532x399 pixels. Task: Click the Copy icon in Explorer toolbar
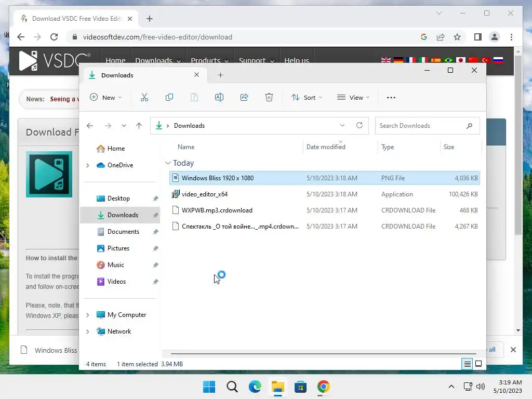click(169, 97)
